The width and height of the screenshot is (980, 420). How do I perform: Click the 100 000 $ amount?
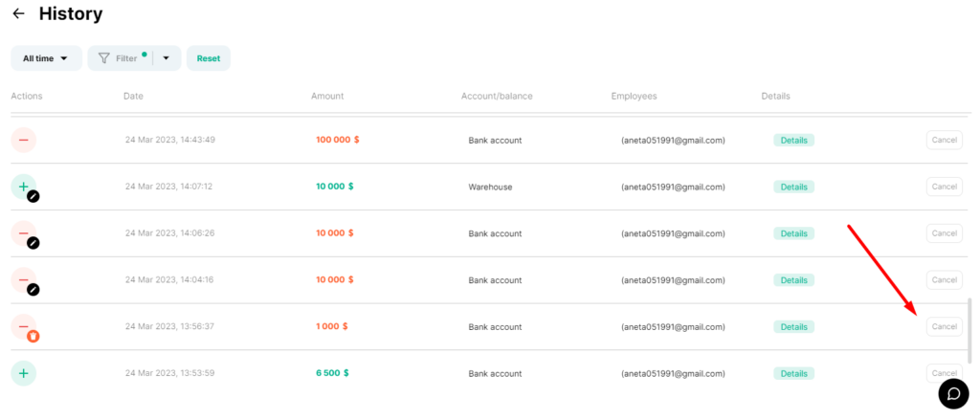point(338,140)
